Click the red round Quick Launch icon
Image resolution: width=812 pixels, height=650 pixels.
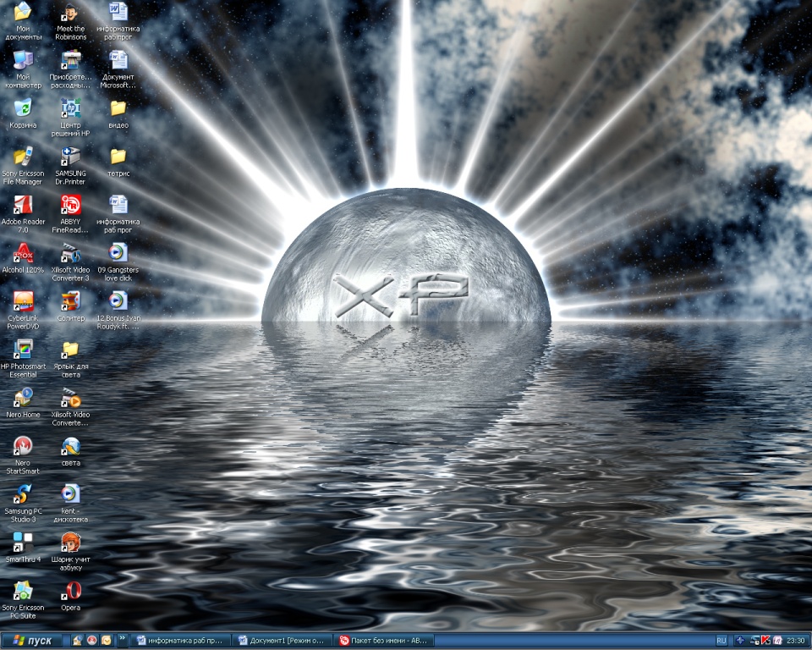[91, 641]
